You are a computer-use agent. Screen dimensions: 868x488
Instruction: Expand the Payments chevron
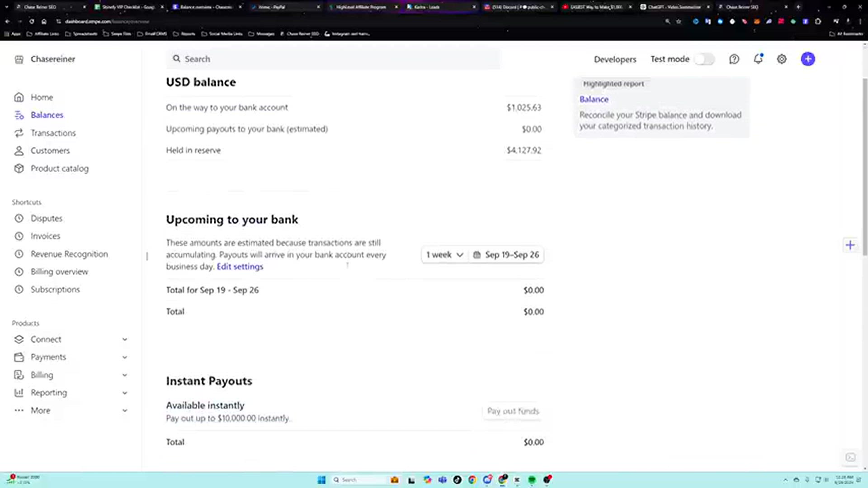pos(125,357)
